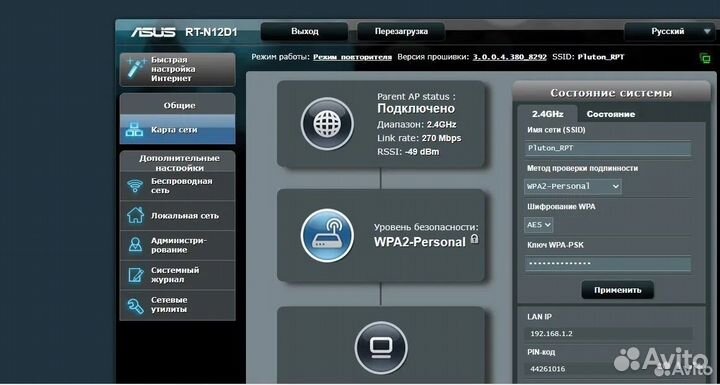Open Системный журнал menu item
This screenshot has width=720, height=385.
click(177, 275)
